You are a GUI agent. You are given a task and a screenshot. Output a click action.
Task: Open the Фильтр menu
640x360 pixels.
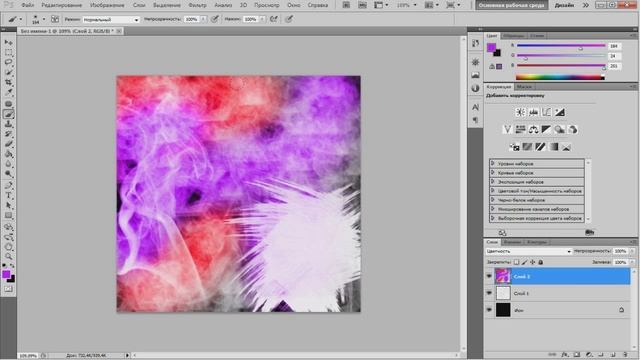197,5
